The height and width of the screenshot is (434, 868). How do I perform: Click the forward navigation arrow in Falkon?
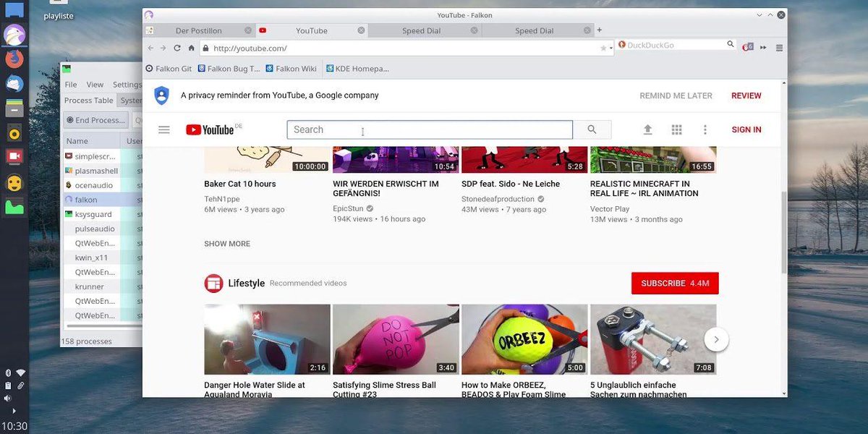click(x=163, y=48)
